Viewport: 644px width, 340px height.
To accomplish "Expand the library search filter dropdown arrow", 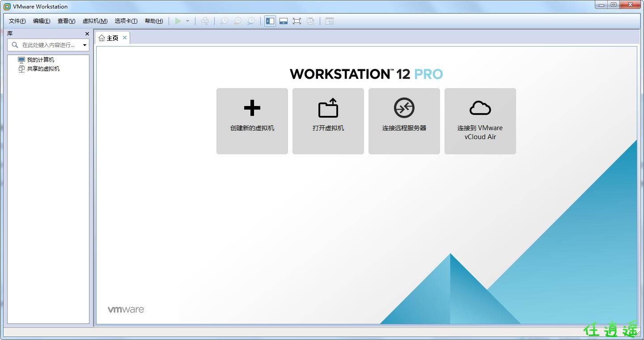I will (85, 45).
